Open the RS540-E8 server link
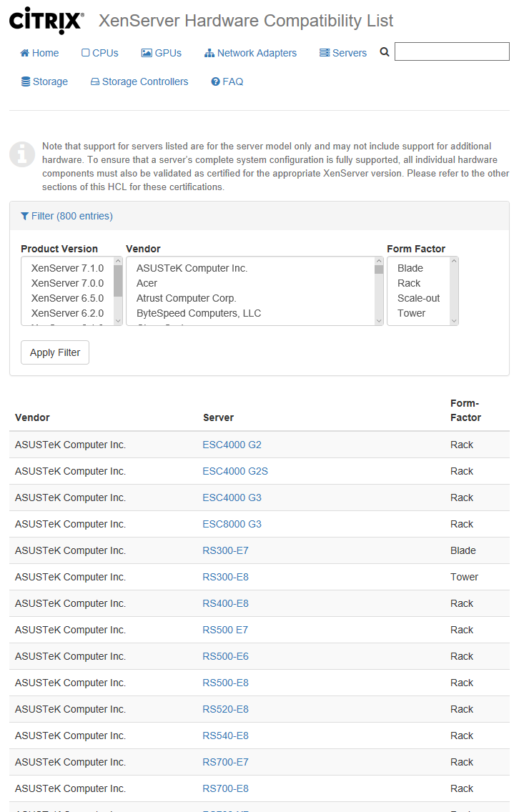Viewport: 529px width, 812px height. pos(225,736)
